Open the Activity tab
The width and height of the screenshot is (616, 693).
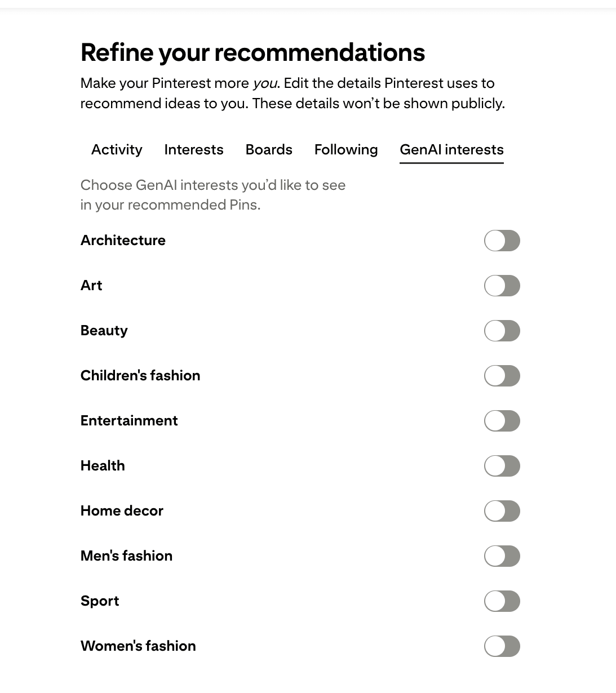point(117,150)
